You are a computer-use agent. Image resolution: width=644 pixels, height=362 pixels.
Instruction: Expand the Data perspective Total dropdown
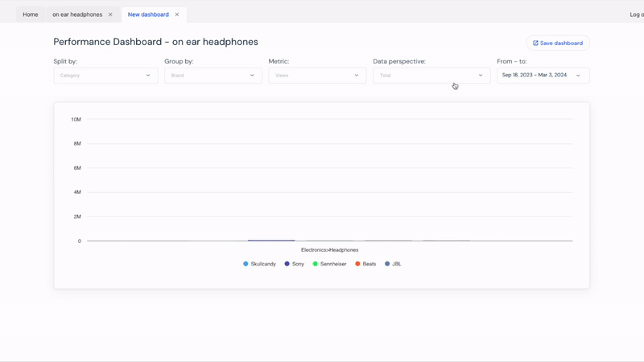(431, 76)
